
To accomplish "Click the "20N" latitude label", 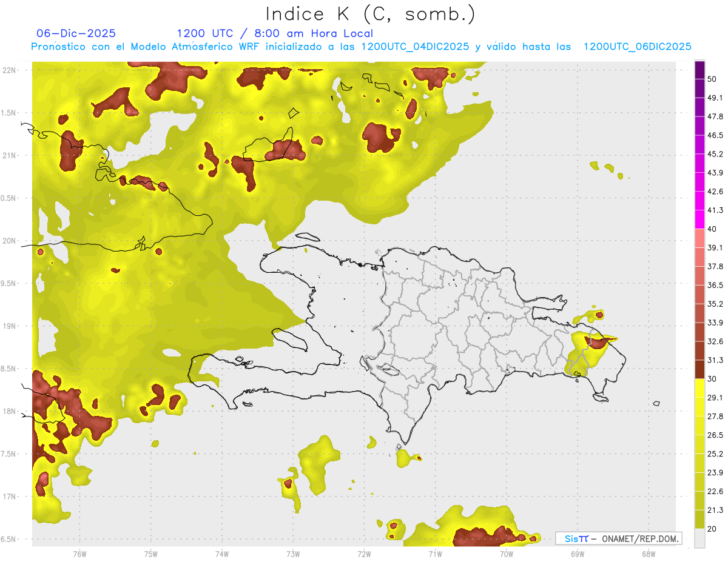I will click(x=10, y=241).
